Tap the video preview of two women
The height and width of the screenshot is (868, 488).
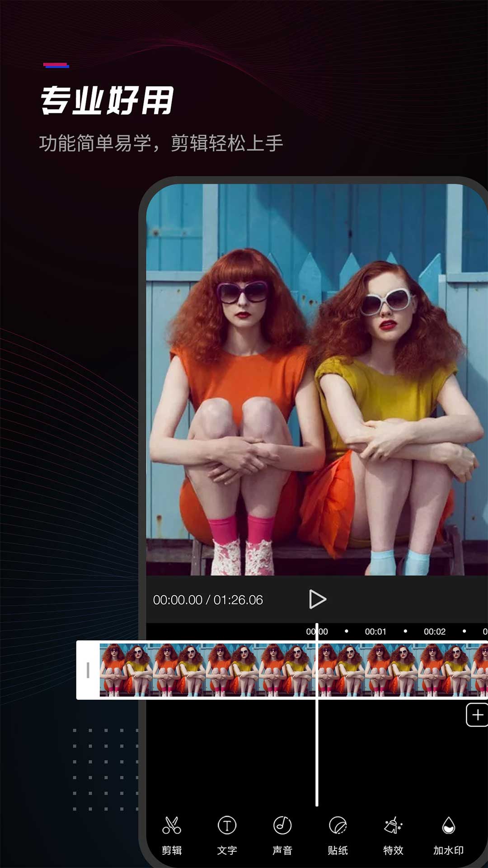click(316, 380)
